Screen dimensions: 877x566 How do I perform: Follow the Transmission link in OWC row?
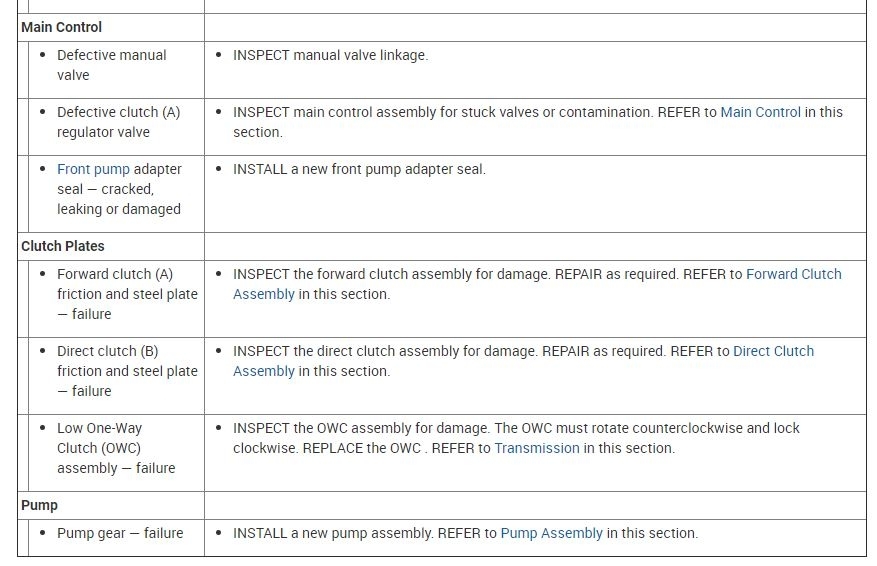(536, 448)
